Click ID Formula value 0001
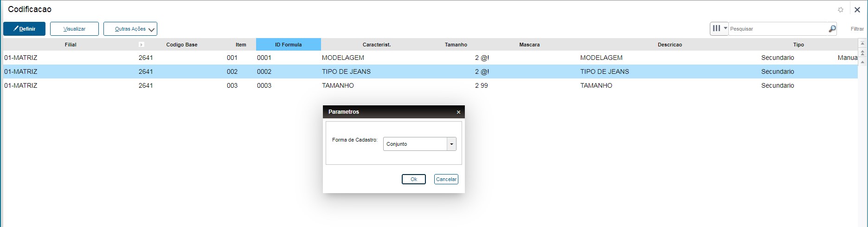This screenshot has width=868, height=227. coord(264,58)
